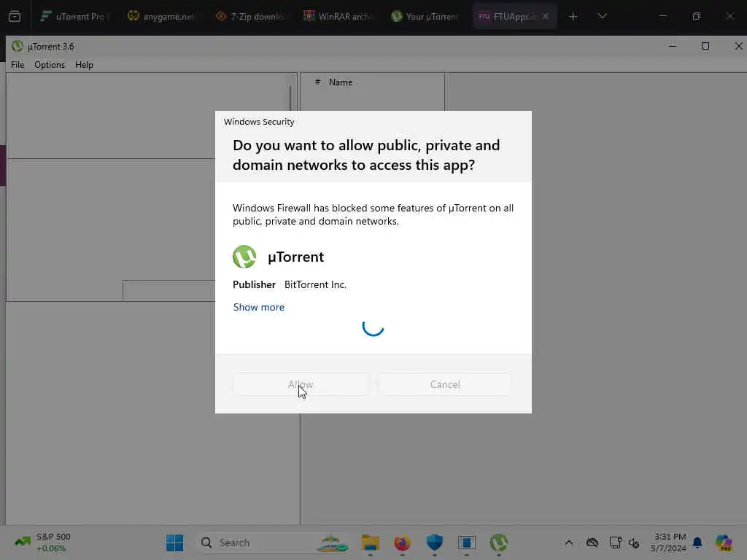
Task: Open the notifications bell
Action: pos(697,542)
